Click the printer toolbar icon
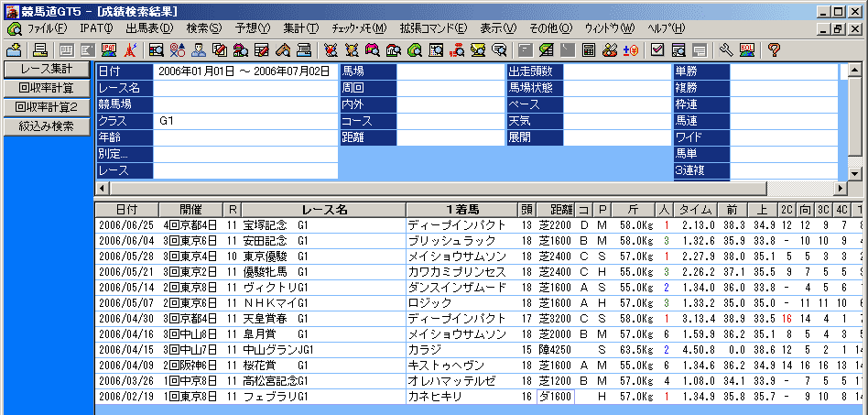The height and width of the screenshot is (415, 868). (x=39, y=49)
